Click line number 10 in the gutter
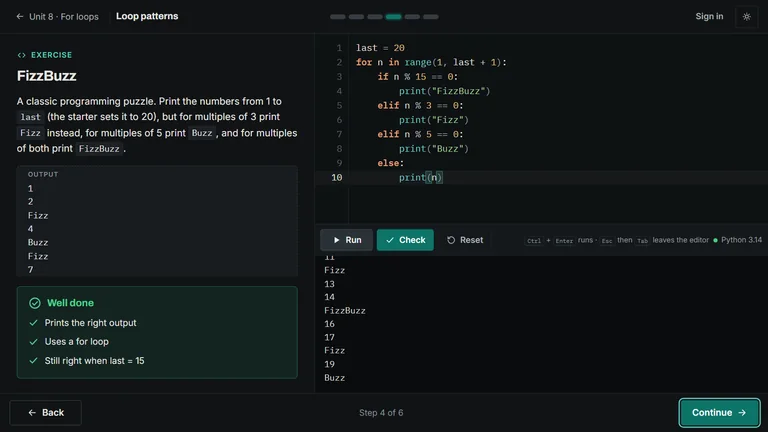The image size is (768, 432). pyautogui.click(x=337, y=177)
